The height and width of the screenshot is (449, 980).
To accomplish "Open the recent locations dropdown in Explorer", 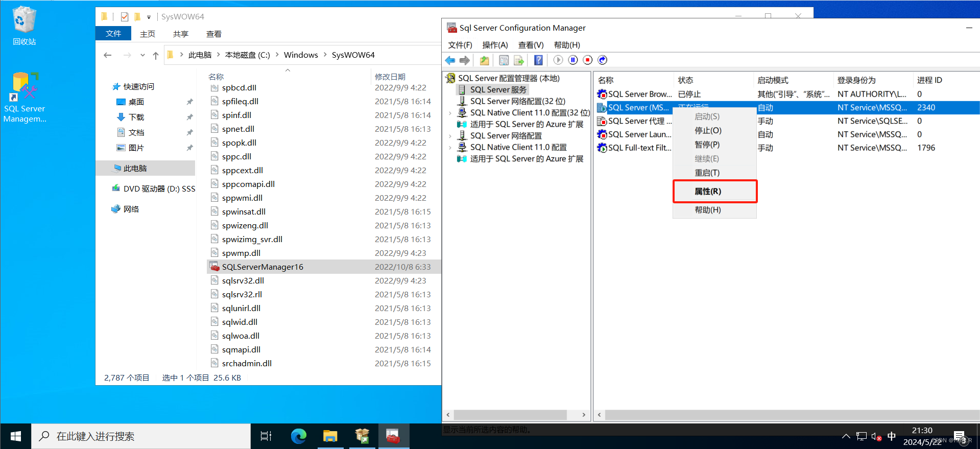I will point(142,55).
